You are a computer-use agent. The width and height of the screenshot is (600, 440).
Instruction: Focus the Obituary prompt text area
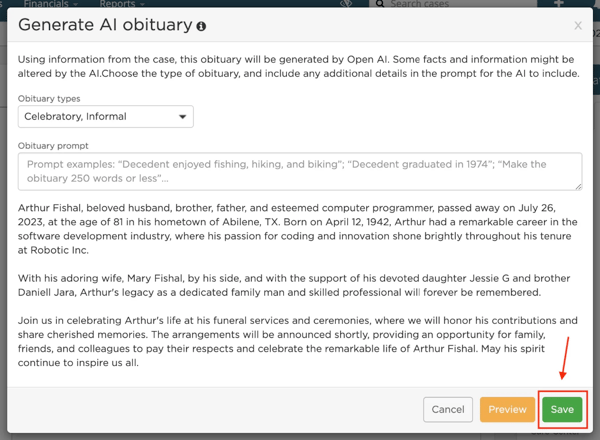[300, 171]
